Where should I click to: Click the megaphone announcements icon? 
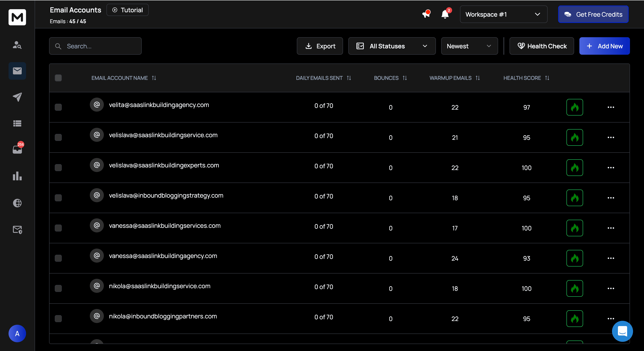426,14
